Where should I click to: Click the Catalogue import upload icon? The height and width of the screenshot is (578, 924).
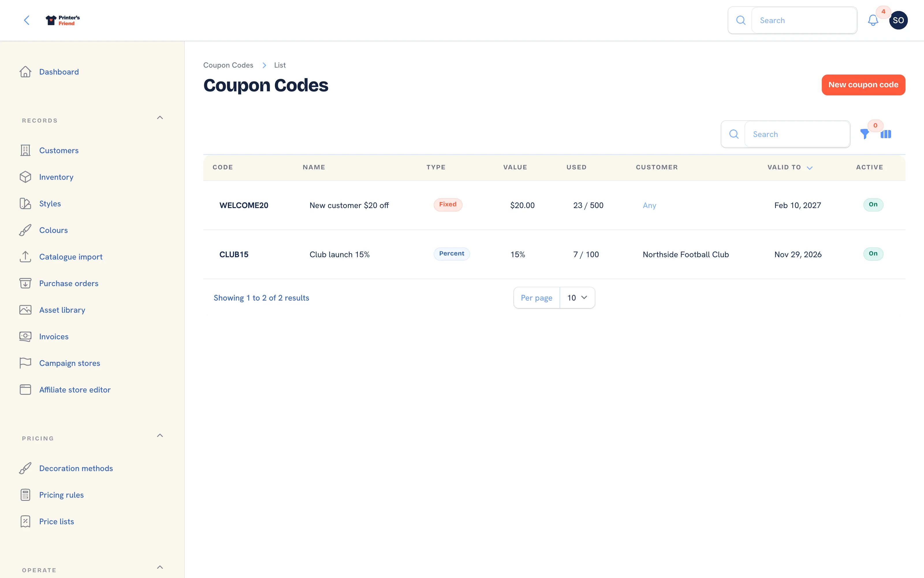(25, 257)
